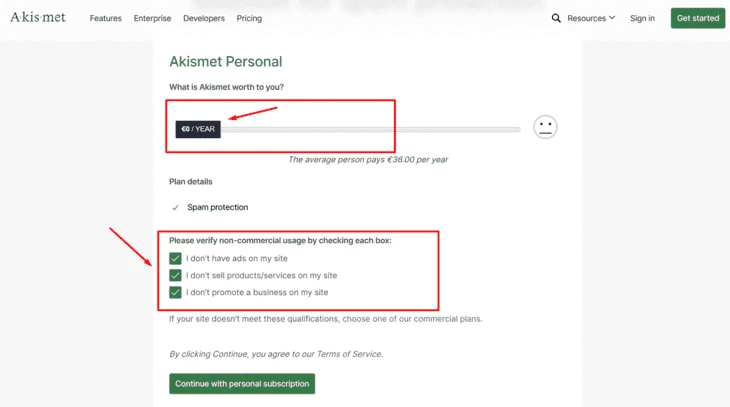The width and height of the screenshot is (730, 407).
Task: Go to the Enterprise page
Action: coord(152,18)
